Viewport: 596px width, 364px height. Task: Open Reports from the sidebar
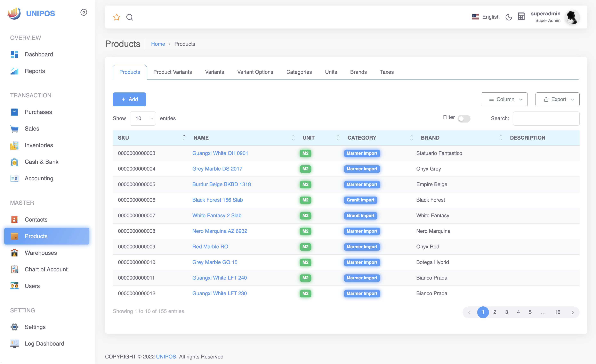tap(47, 71)
